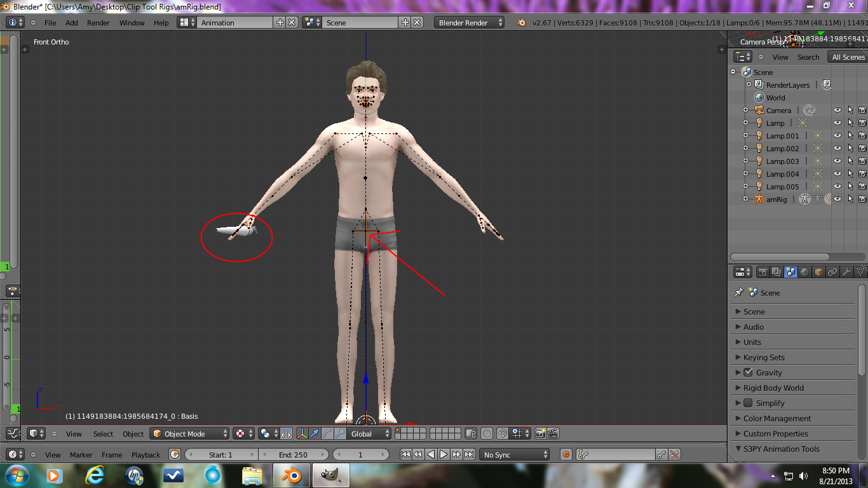
Task: Toggle selectability cursor for amRig
Action: tap(850, 199)
